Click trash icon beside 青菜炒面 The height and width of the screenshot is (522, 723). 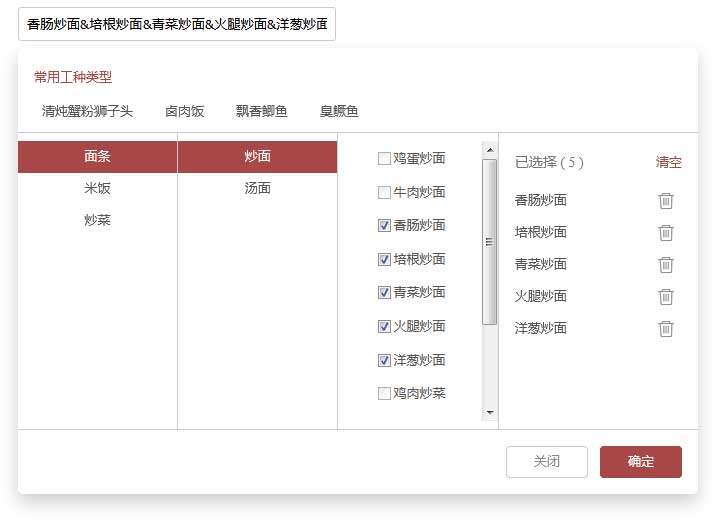point(666,264)
